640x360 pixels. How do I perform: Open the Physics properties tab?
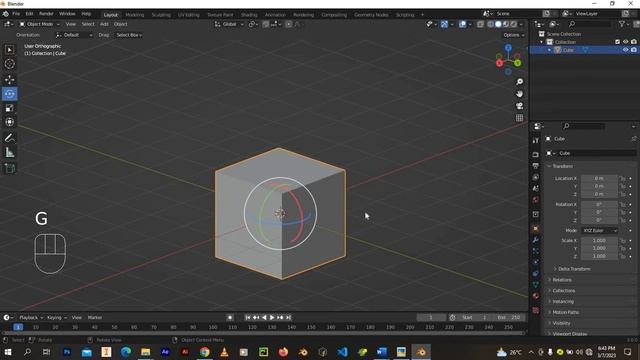(536, 262)
